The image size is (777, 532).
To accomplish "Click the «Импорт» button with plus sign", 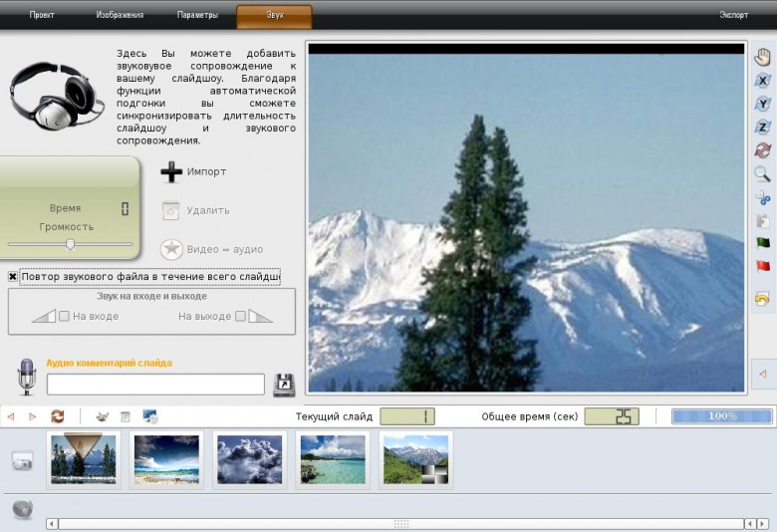I will (194, 171).
